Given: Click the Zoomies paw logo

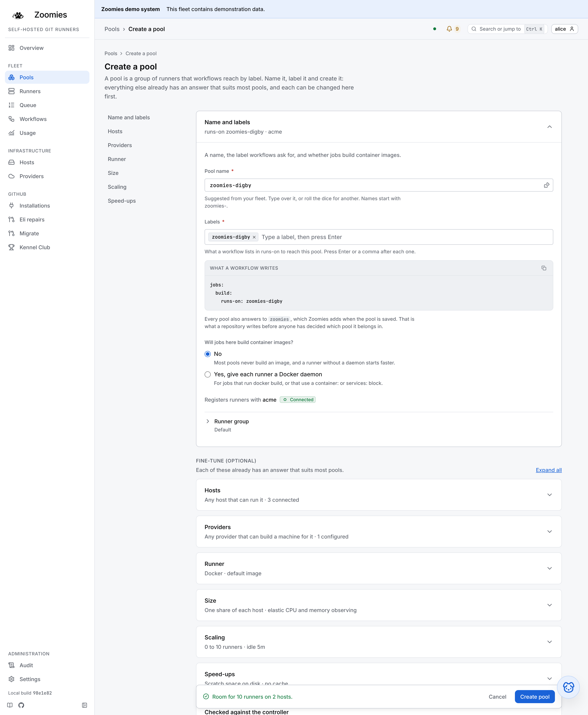Looking at the screenshot, I should [x=18, y=15].
